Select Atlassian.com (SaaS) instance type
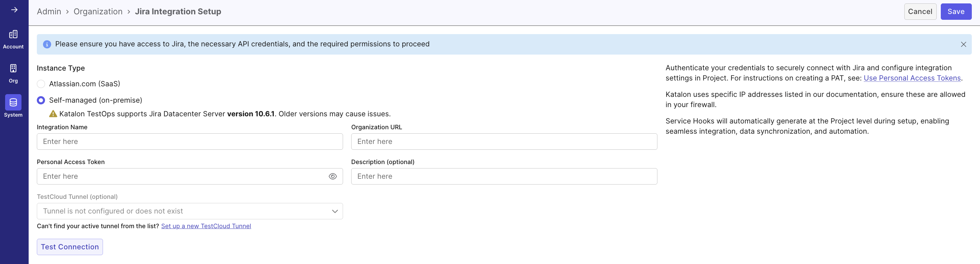Image resolution: width=980 pixels, height=264 pixels. point(41,84)
